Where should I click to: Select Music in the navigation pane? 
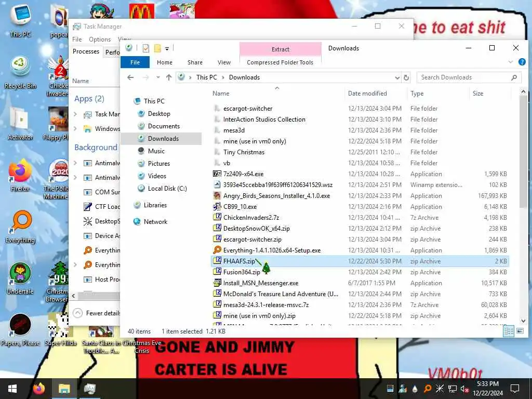point(156,151)
